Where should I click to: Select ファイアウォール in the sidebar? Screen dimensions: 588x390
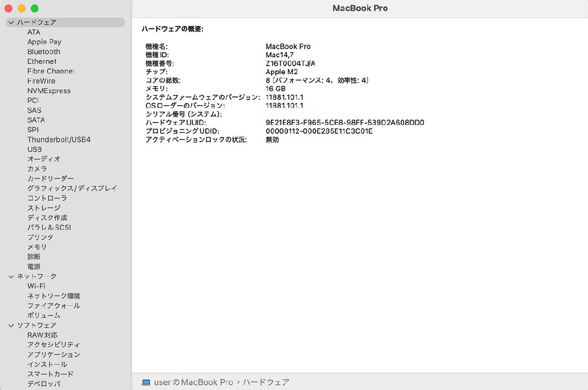[53, 306]
